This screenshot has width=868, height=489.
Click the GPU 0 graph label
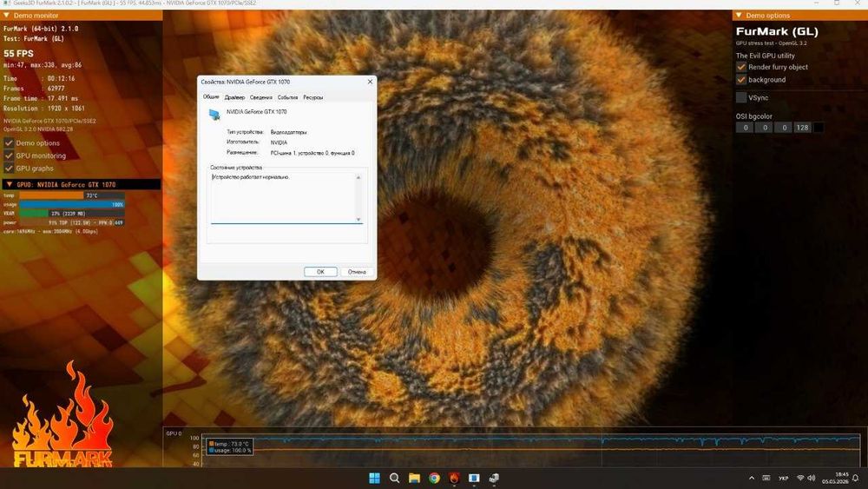click(x=174, y=433)
